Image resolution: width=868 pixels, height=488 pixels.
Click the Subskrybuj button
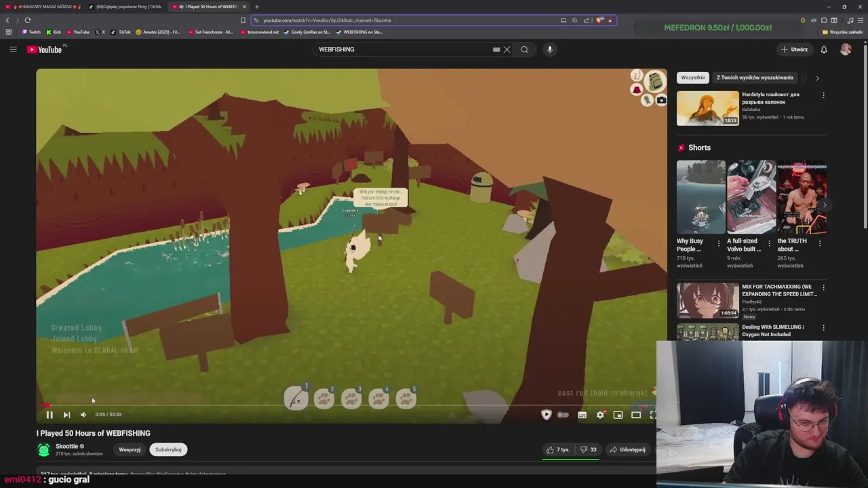pos(168,449)
